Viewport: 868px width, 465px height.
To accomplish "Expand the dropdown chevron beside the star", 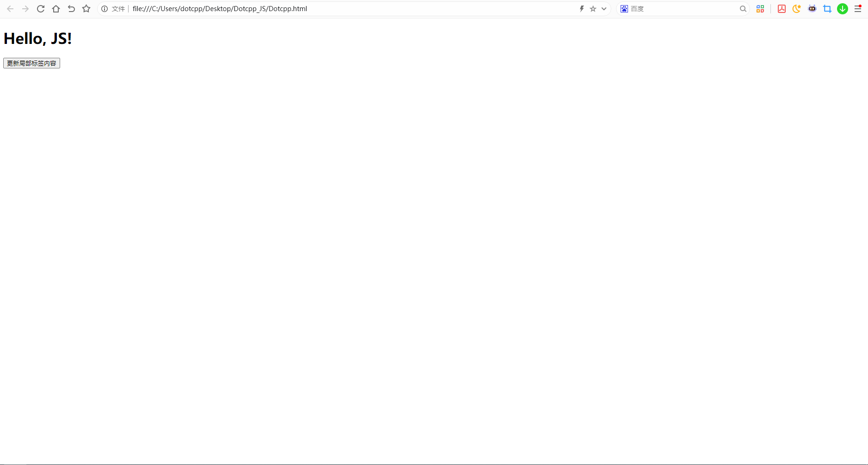I will [603, 8].
